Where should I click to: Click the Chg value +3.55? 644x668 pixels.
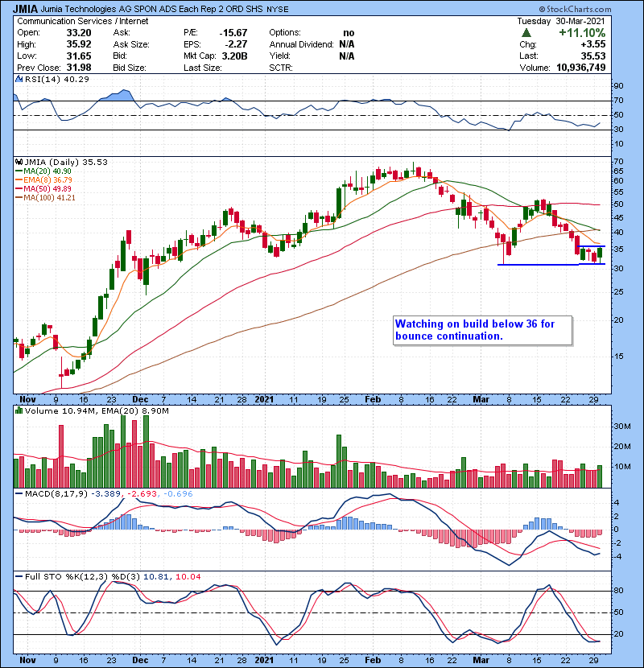tap(592, 44)
